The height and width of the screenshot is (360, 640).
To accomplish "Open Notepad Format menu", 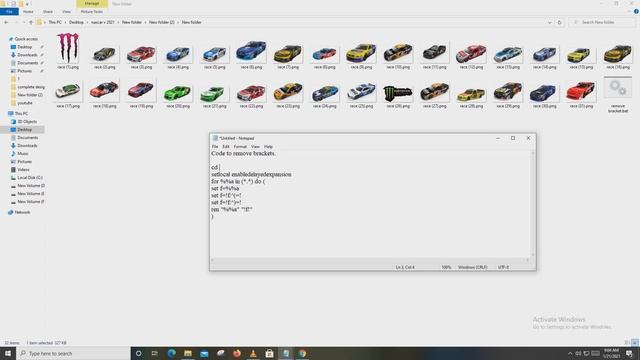I will pos(240,147).
